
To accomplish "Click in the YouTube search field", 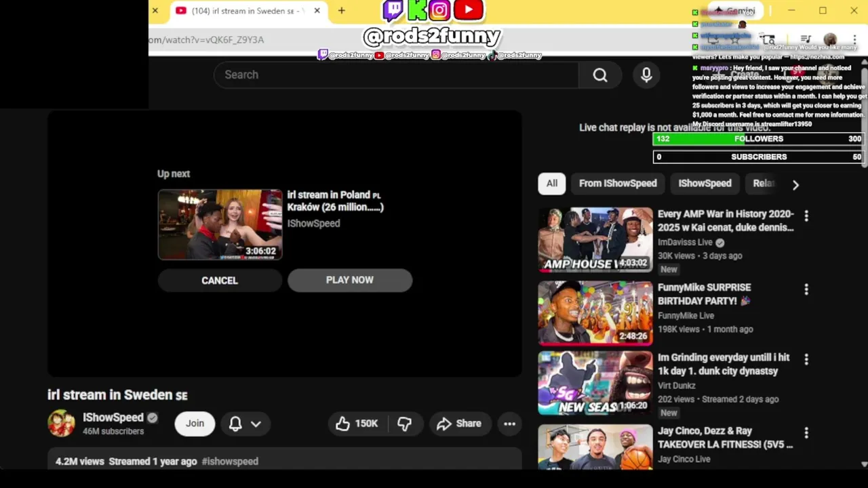I will pos(396,75).
